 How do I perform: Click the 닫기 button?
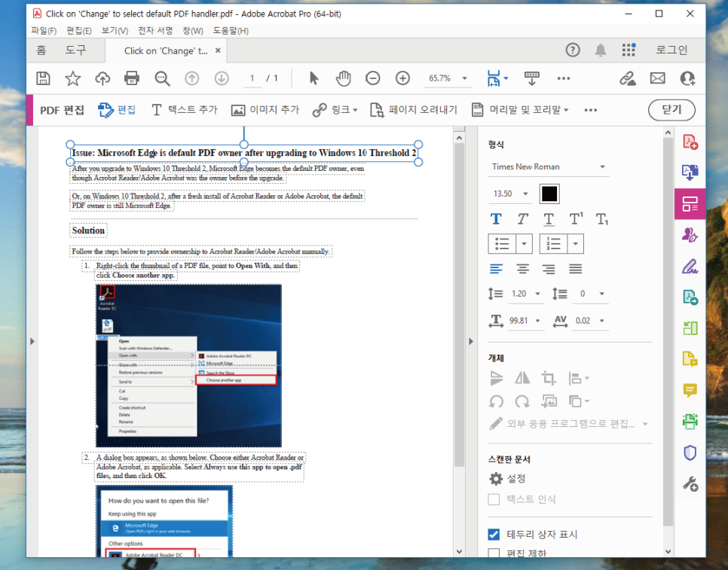[x=671, y=110]
